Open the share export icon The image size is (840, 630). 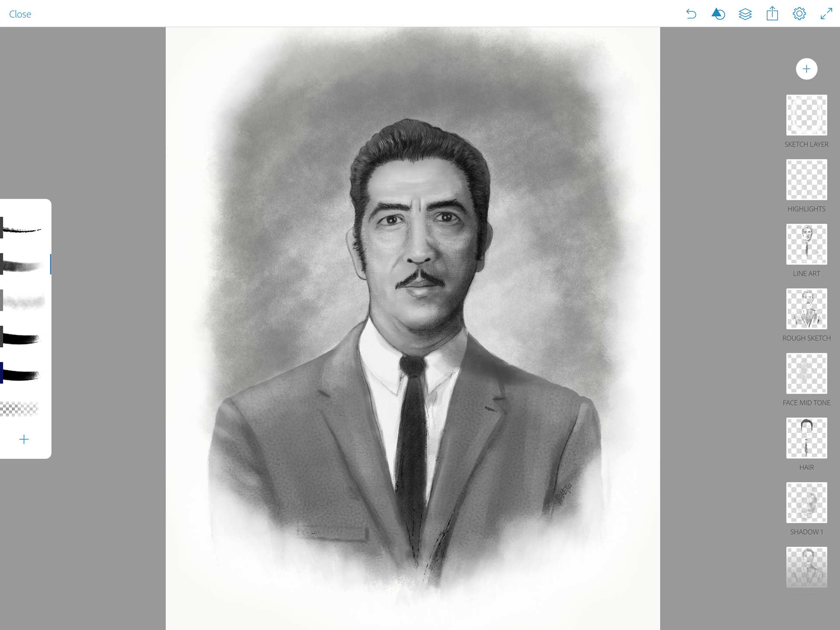(772, 14)
